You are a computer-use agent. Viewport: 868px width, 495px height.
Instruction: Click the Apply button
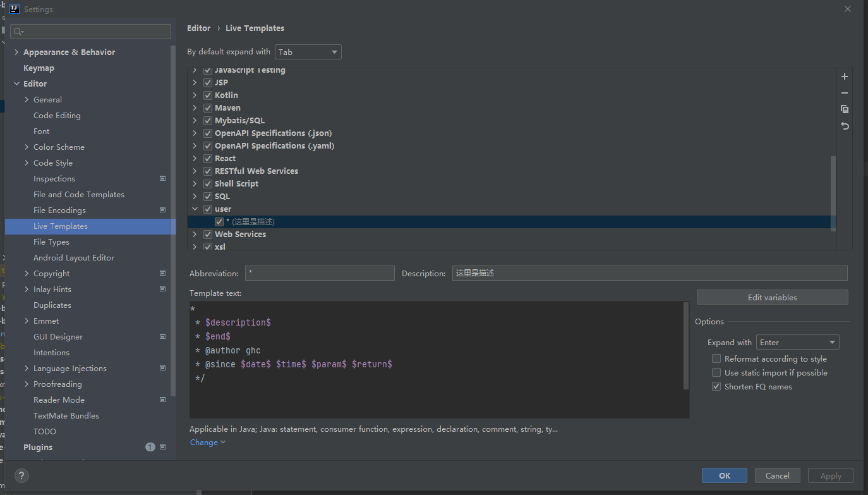pyautogui.click(x=831, y=475)
